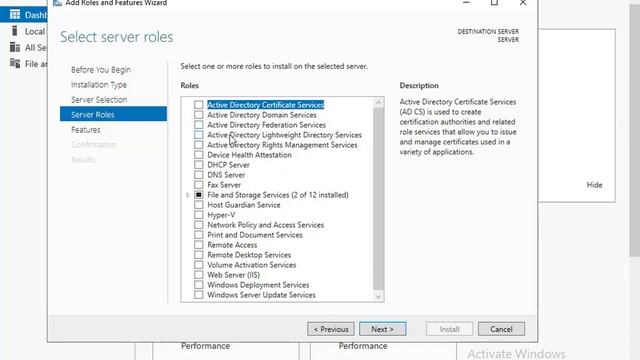Select Web Server (IIS) role name
The height and width of the screenshot is (360, 640).
pyautogui.click(x=233, y=275)
